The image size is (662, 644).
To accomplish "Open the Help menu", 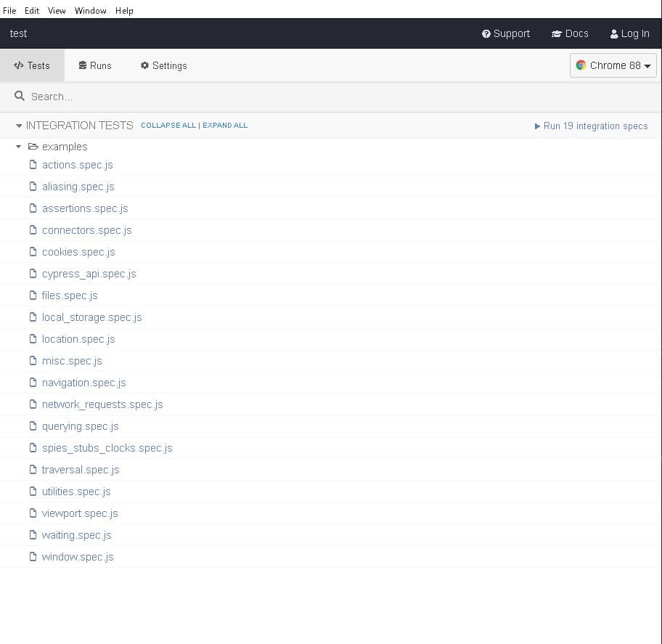I will (x=124, y=11).
